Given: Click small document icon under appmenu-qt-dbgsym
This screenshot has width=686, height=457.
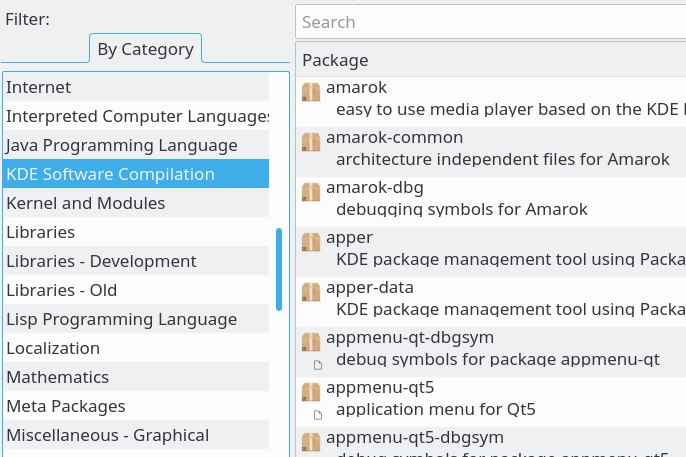Looking at the screenshot, I should pos(318,365).
